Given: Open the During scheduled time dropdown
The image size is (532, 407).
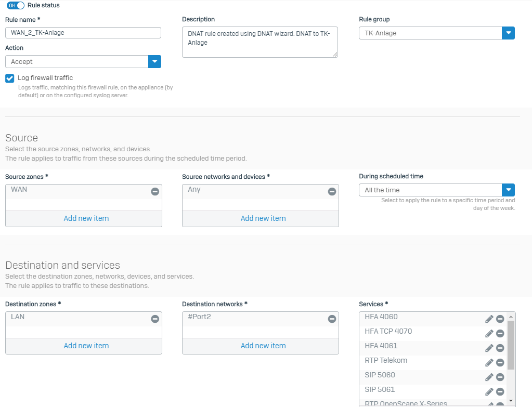Looking at the screenshot, I should click(437, 190).
